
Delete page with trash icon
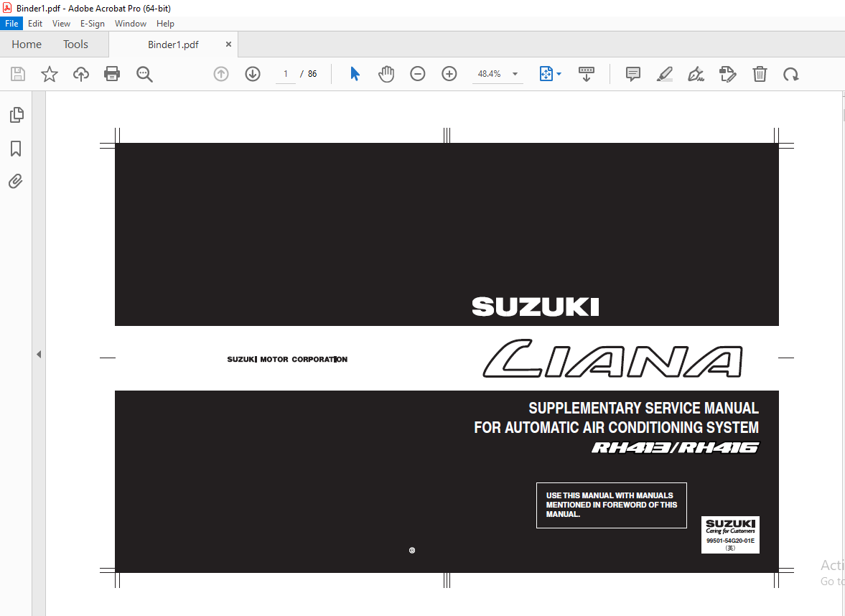[x=760, y=74]
